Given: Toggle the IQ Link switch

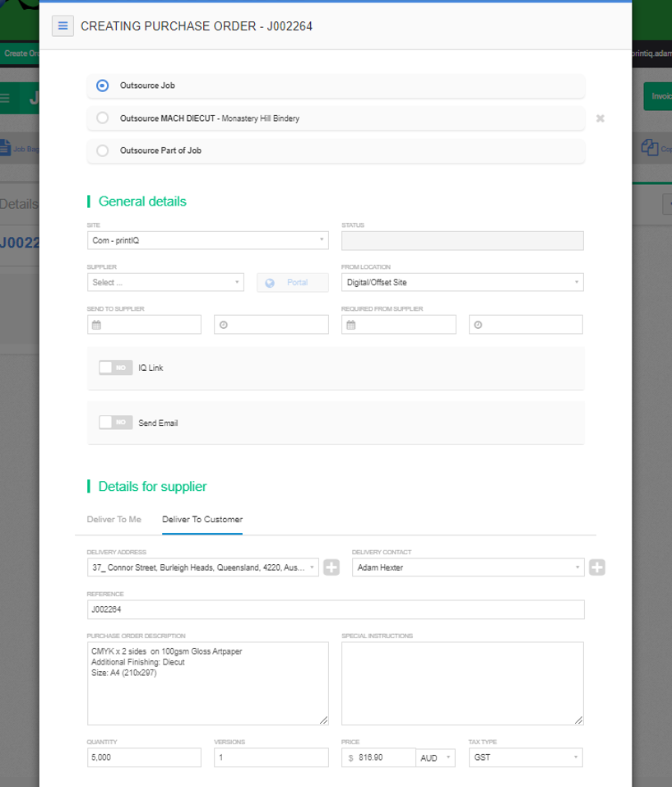Looking at the screenshot, I should point(115,368).
